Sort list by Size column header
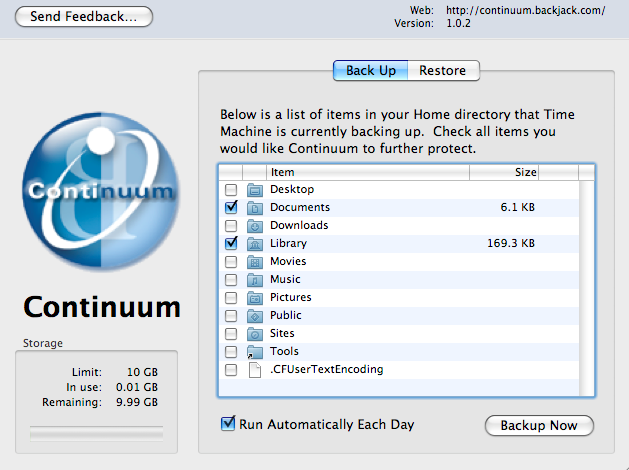 [x=504, y=172]
